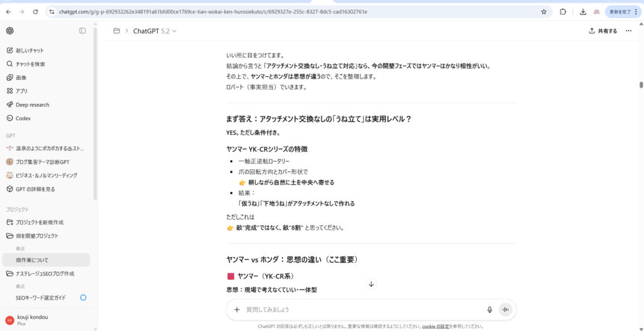Image resolution: width=644 pixels, height=331 pixels.
Task: Select 畑作業について chat in sidebar
Action: point(32,260)
